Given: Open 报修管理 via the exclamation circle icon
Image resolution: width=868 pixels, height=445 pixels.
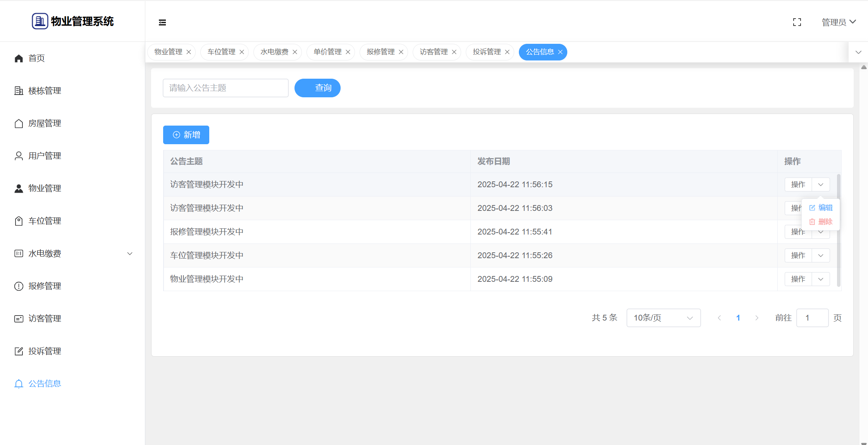Looking at the screenshot, I should click(19, 286).
